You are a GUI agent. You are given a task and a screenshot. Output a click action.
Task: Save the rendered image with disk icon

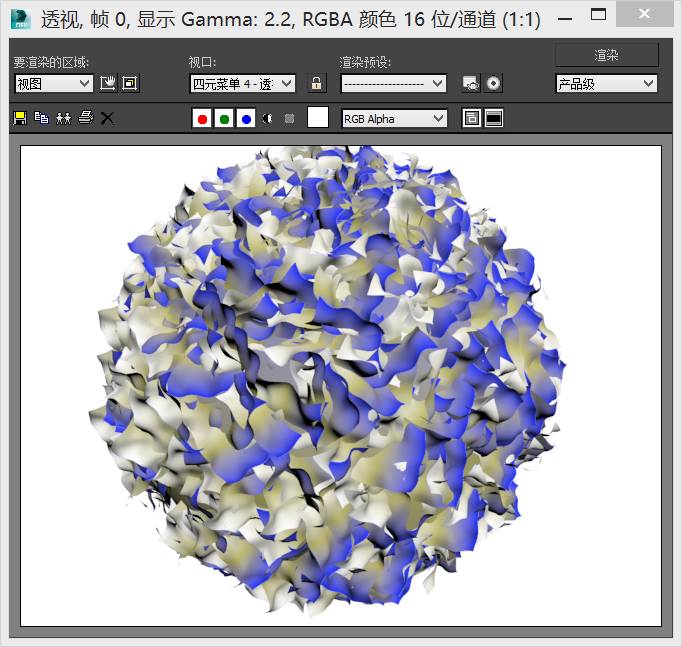(x=20, y=118)
